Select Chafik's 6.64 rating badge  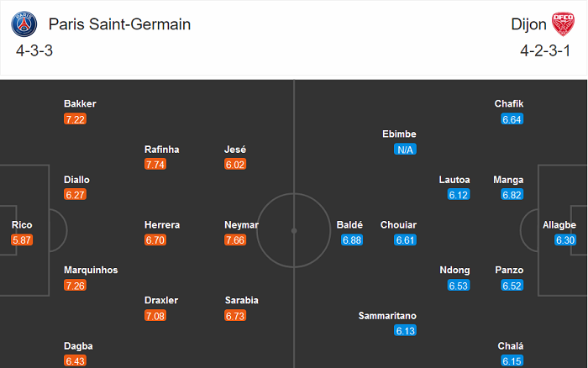tap(512, 119)
